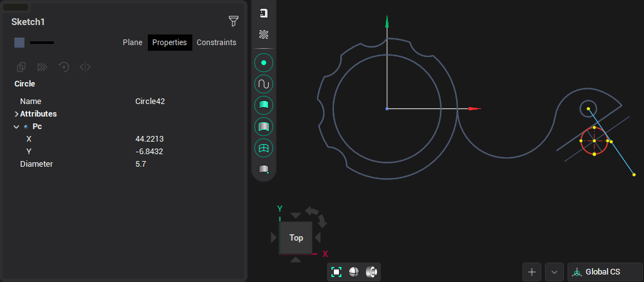
Task: Open the Constraints tab
Action: coord(216,43)
